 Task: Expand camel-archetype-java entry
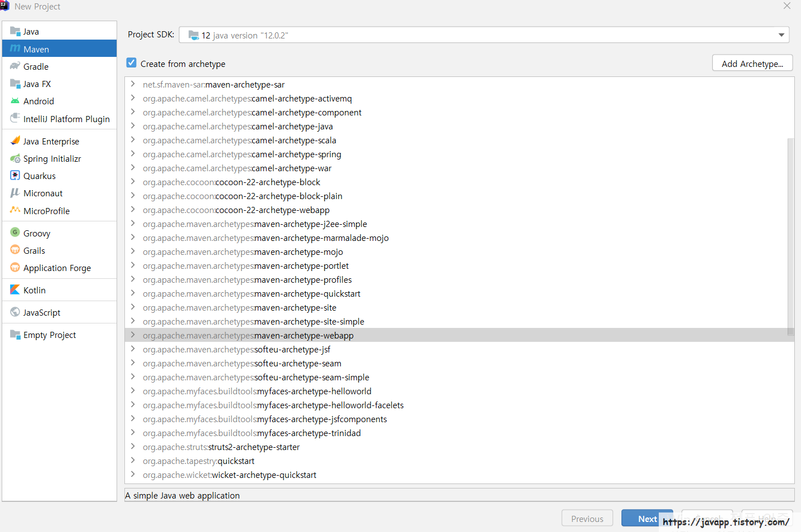point(133,126)
